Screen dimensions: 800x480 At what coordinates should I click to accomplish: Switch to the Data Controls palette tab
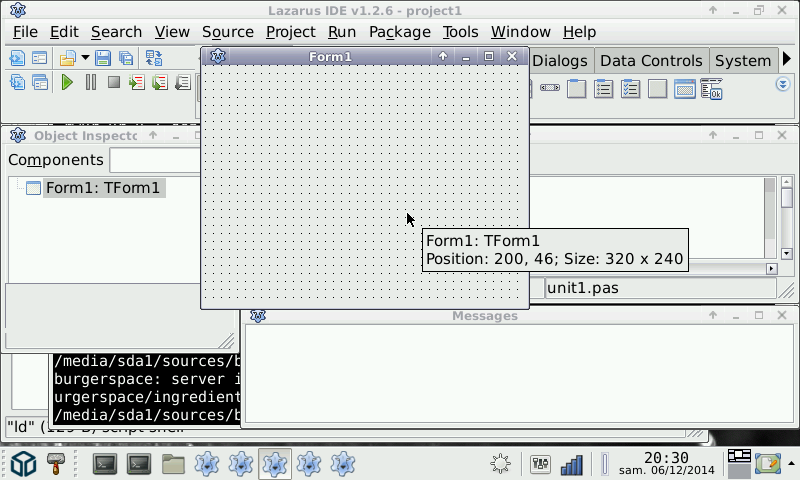[651, 61]
